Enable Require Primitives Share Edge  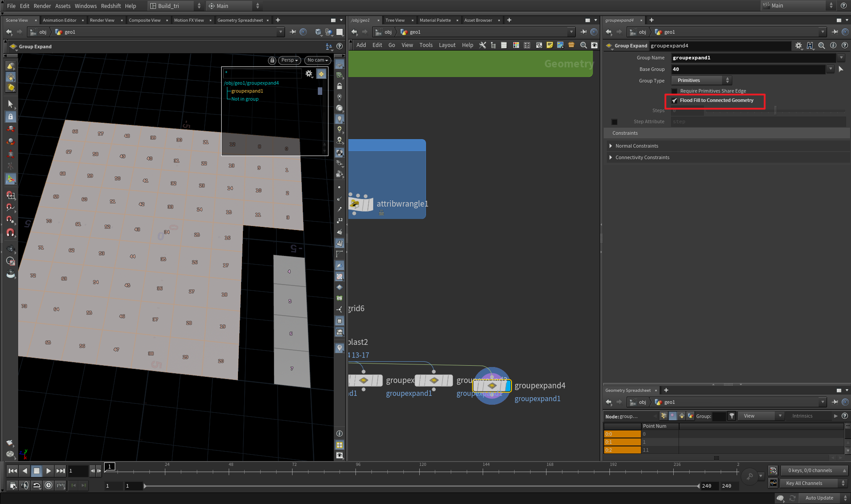pos(674,91)
